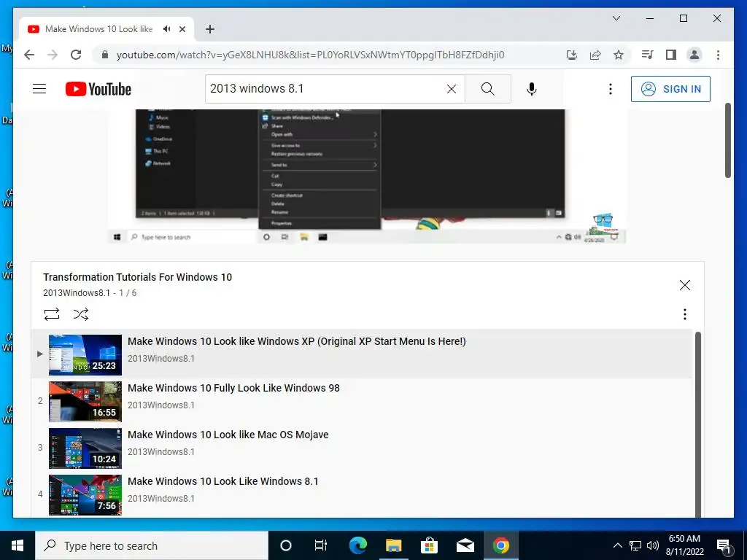747x560 pixels.
Task: Open YouTube settings three-dot menu
Action: coord(611,89)
